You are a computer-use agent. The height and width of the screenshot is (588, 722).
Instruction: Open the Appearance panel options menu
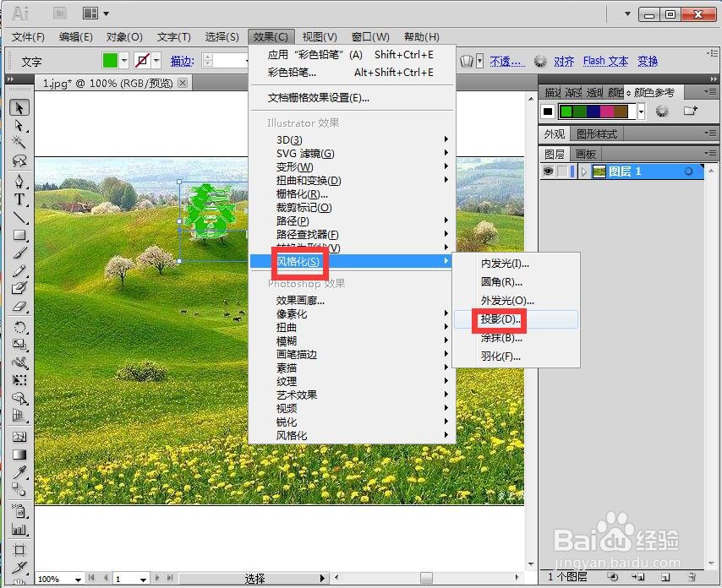[x=710, y=133]
